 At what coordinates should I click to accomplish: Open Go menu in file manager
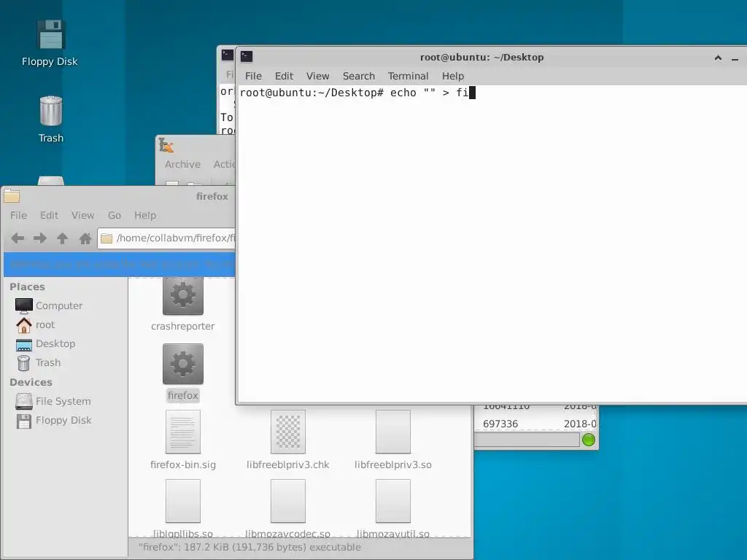115,215
